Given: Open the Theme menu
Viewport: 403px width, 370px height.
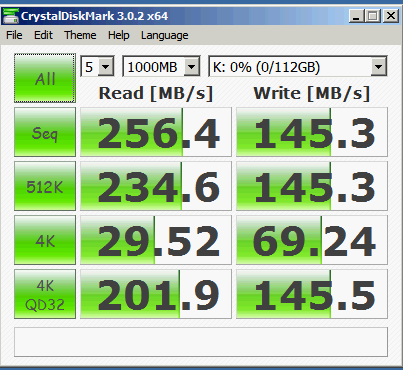Looking at the screenshot, I should pyautogui.click(x=80, y=35).
